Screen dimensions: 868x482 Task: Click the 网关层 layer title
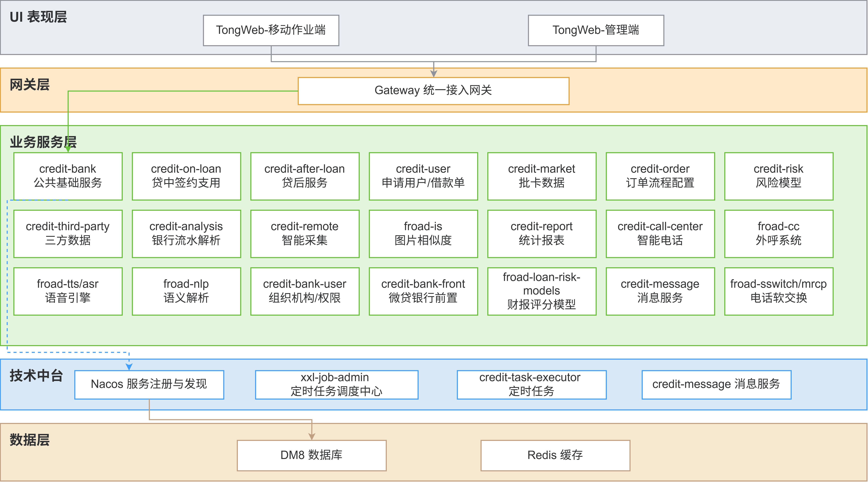[30, 85]
